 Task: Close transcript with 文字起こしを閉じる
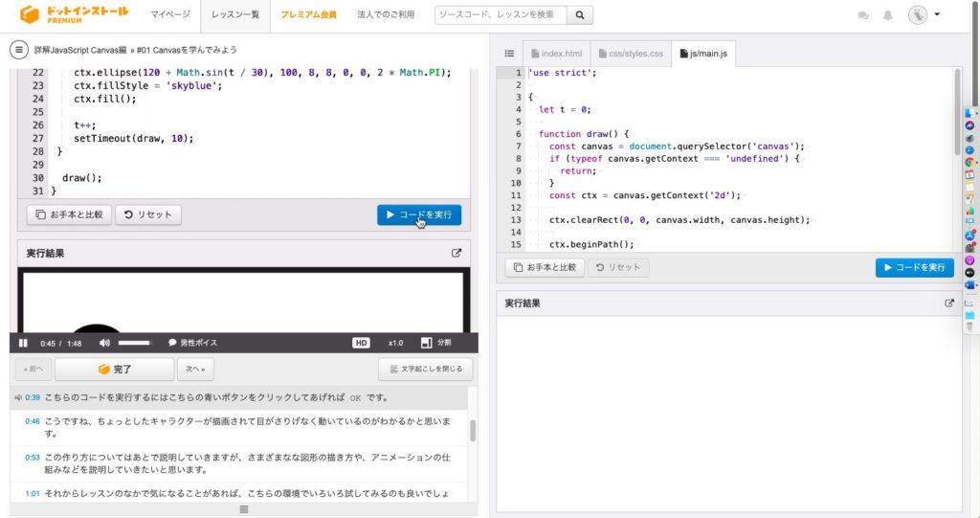point(425,369)
